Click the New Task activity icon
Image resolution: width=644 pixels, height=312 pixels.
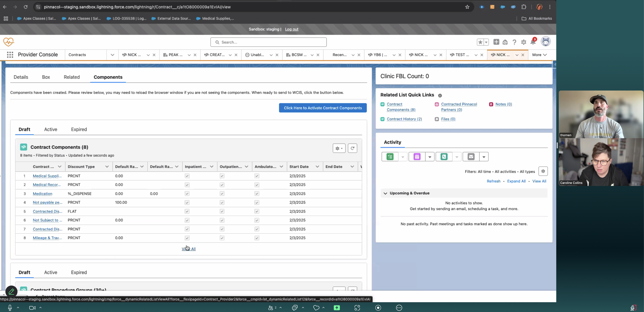[x=390, y=157]
